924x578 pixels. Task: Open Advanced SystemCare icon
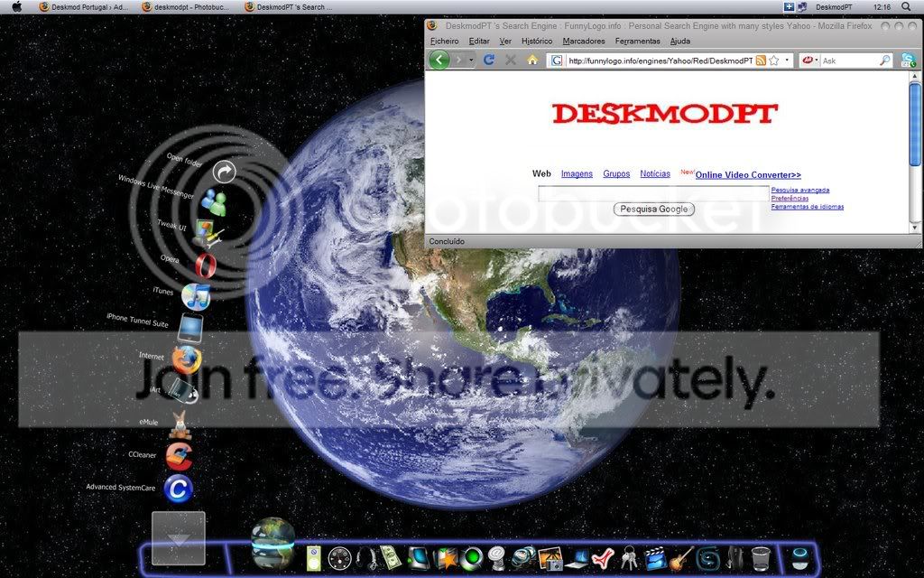180,489
